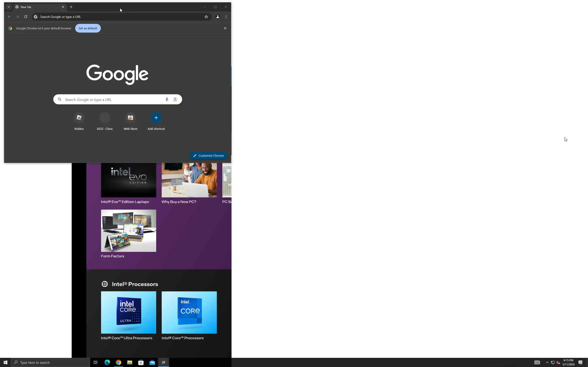Open Google Lens image search

point(175,100)
